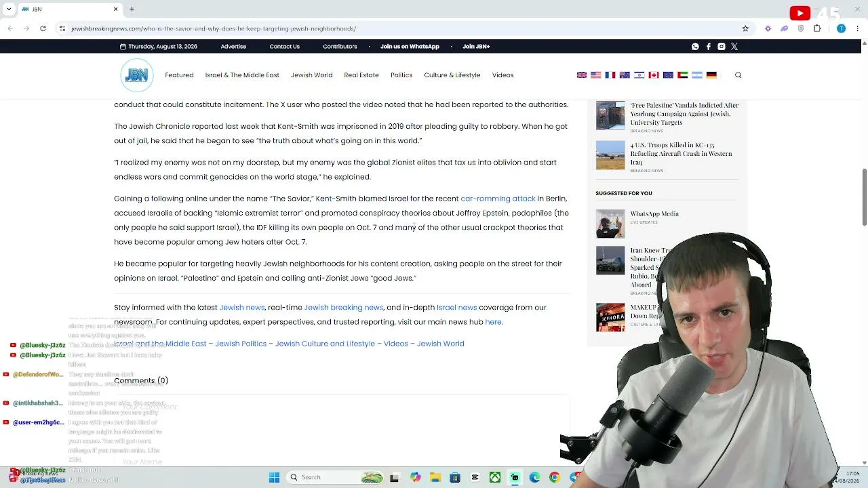Open the Contact Us page

[x=284, y=47]
